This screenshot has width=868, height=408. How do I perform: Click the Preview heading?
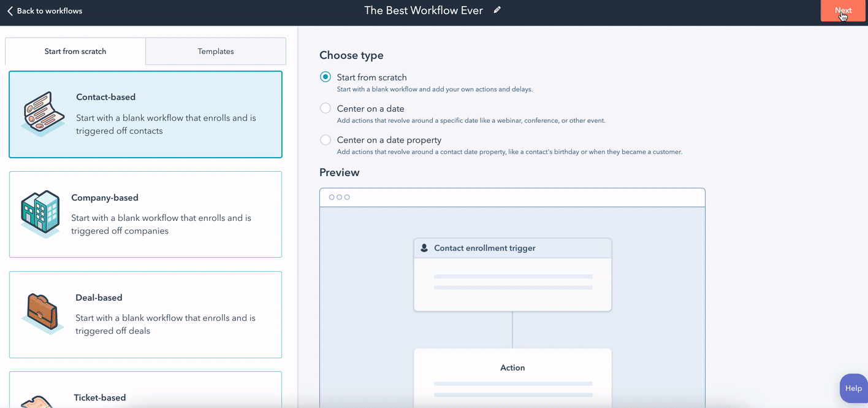pos(340,172)
